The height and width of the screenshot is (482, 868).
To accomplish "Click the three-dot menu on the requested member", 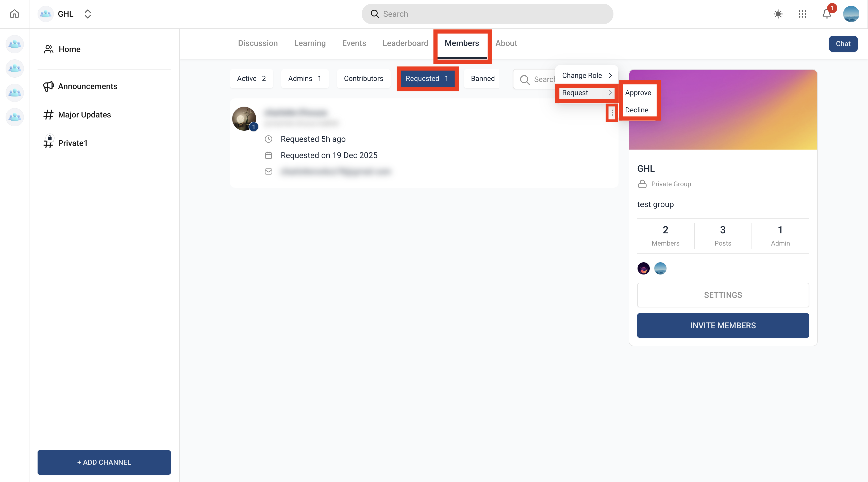I will 612,113.
